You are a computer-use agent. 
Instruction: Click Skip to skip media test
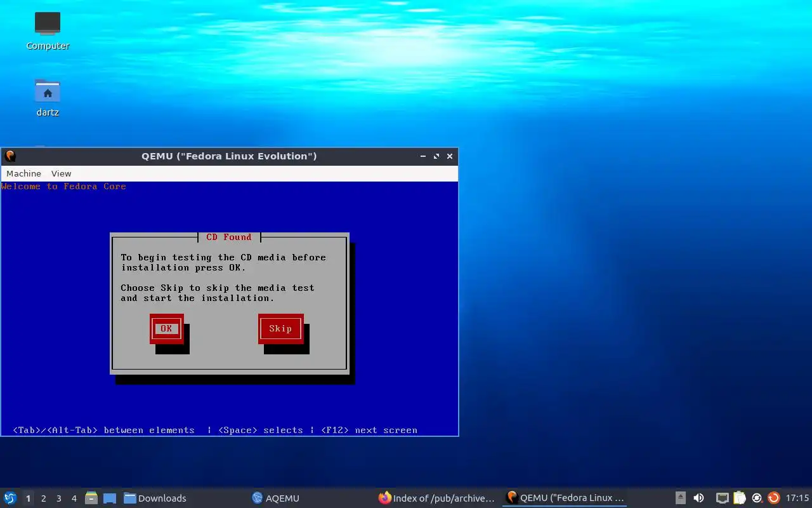[x=280, y=328]
